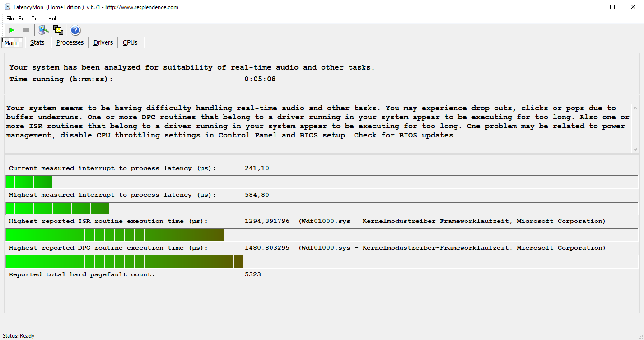Start monitoring with the green play button
The width and height of the screenshot is (644, 340).
point(12,30)
